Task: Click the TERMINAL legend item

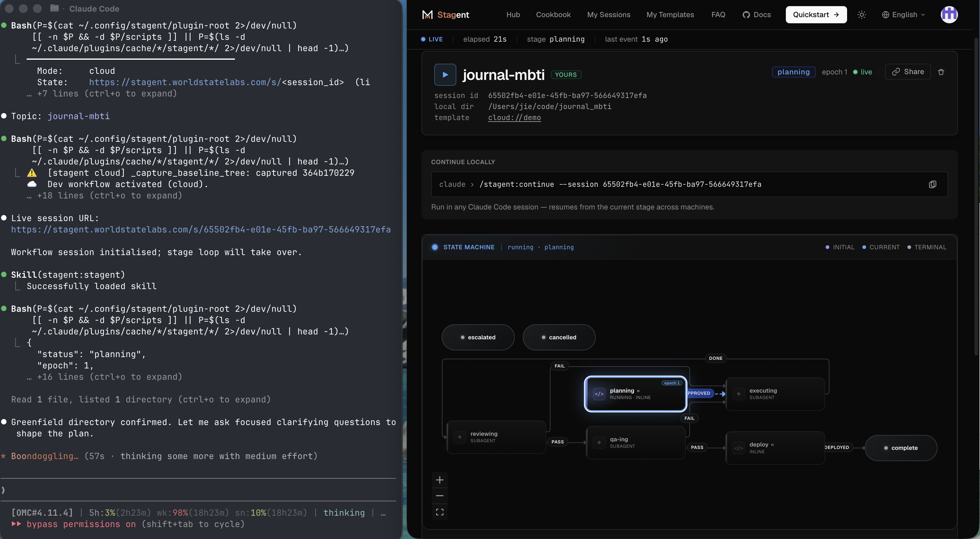Action: pyautogui.click(x=926, y=247)
